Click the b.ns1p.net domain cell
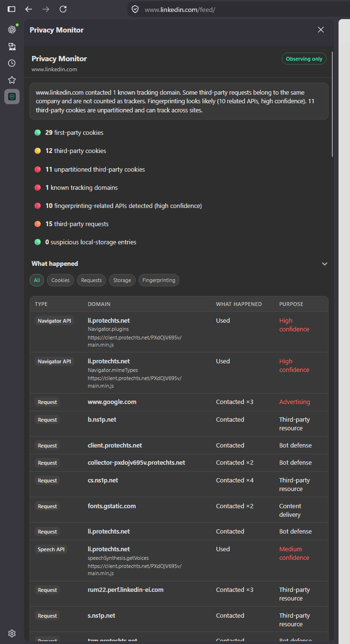Viewport: 350px width, 644px height. point(102,419)
